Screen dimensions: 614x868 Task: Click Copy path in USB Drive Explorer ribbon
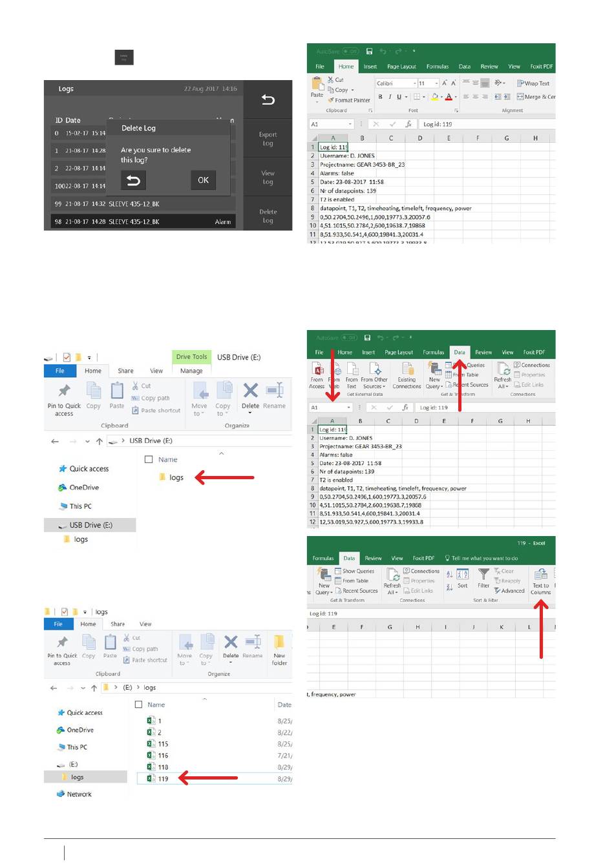(x=151, y=398)
